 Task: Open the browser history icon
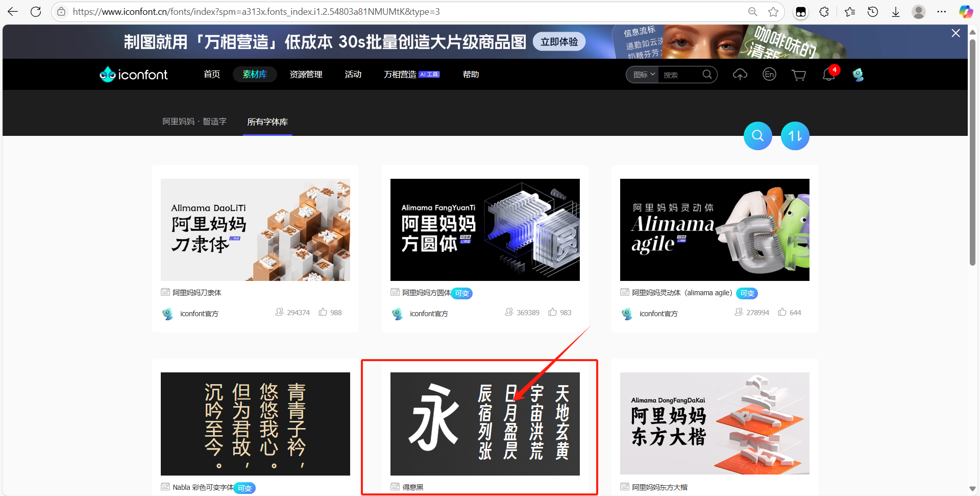pyautogui.click(x=873, y=11)
